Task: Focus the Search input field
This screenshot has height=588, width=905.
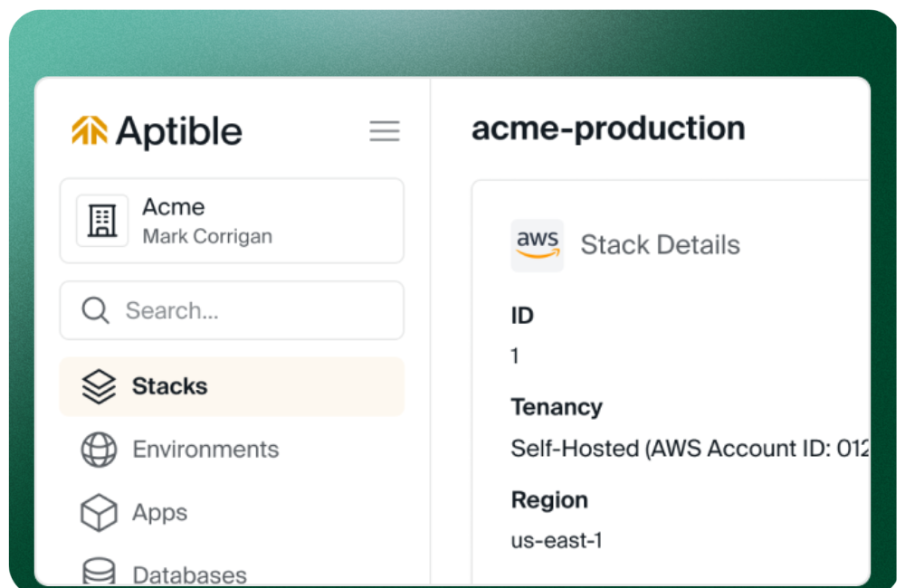Action: click(x=253, y=311)
